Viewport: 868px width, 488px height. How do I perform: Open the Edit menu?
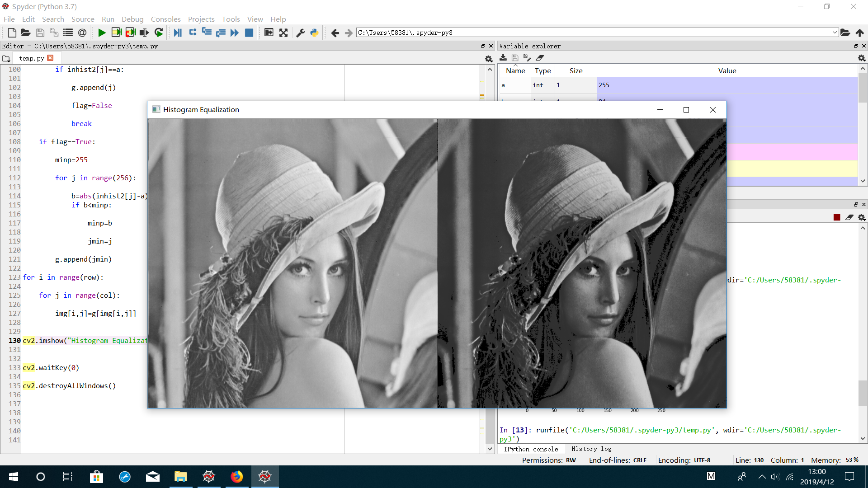click(28, 19)
